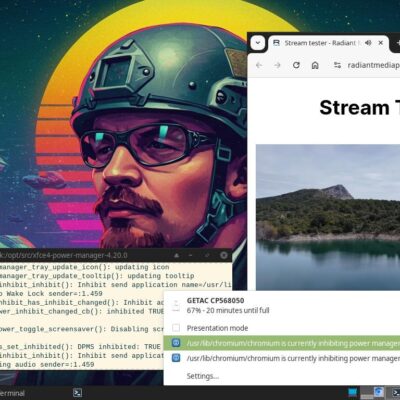The image size is (400, 400).
Task: Switch to the Chromium window in taskbar
Action: coord(378,392)
